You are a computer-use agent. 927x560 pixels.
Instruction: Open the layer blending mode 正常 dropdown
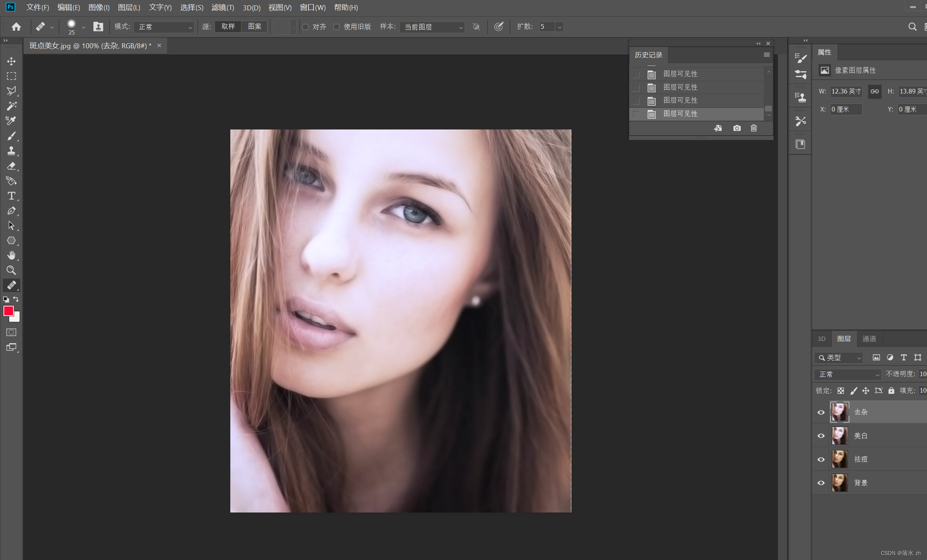pos(848,374)
